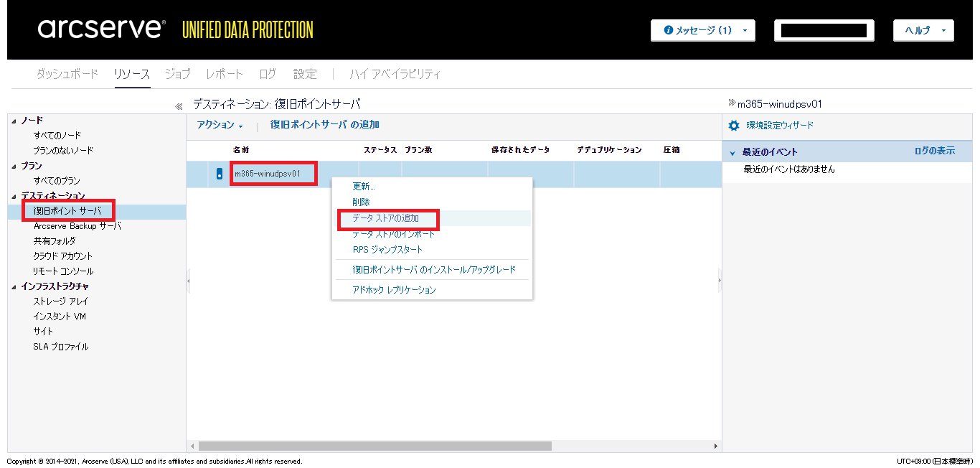The width and height of the screenshot is (980, 468).
Task: Open the メッセージ (1) notification button
Action: point(702,30)
